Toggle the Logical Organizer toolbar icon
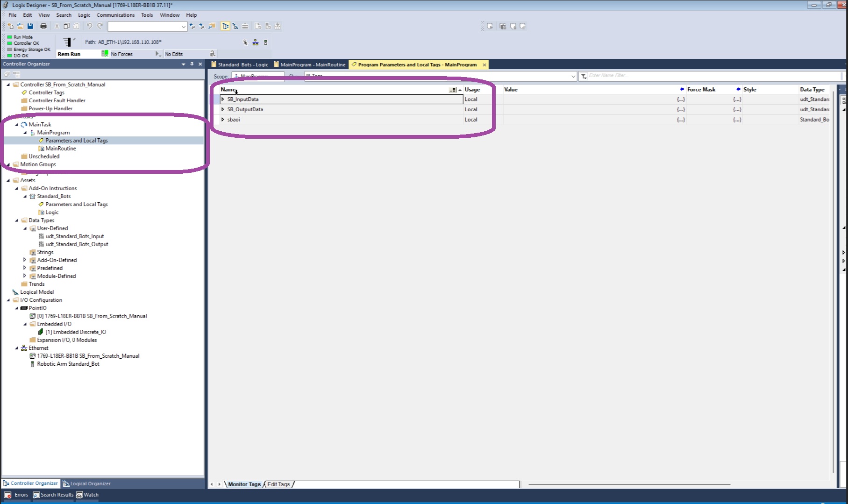Viewport: 848px width, 504px height. [x=235, y=27]
